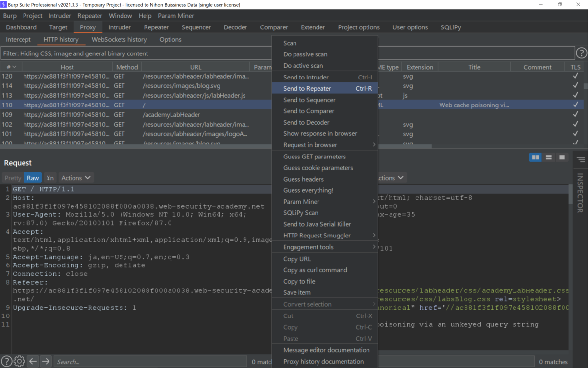Toggle the ¥n newline display button

click(50, 178)
